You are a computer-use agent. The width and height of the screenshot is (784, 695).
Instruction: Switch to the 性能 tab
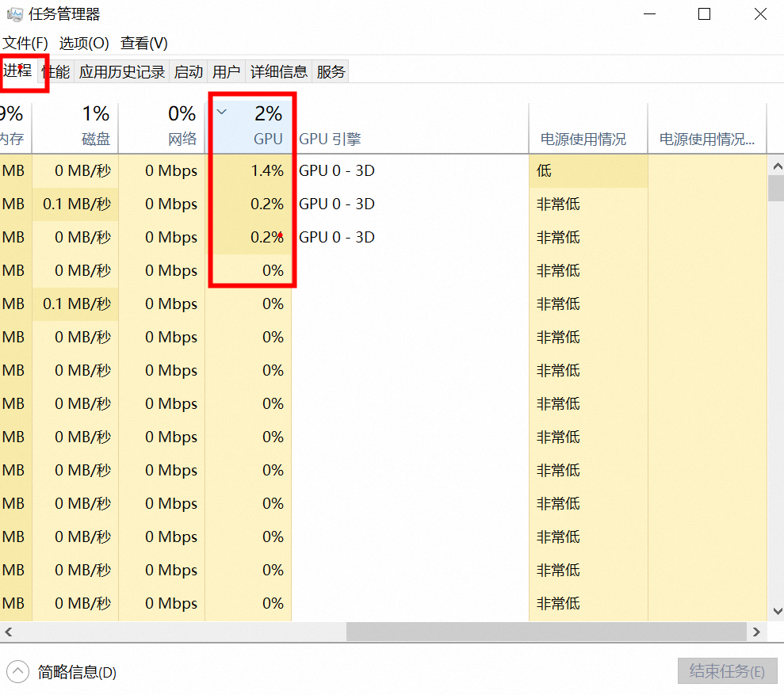pos(56,72)
